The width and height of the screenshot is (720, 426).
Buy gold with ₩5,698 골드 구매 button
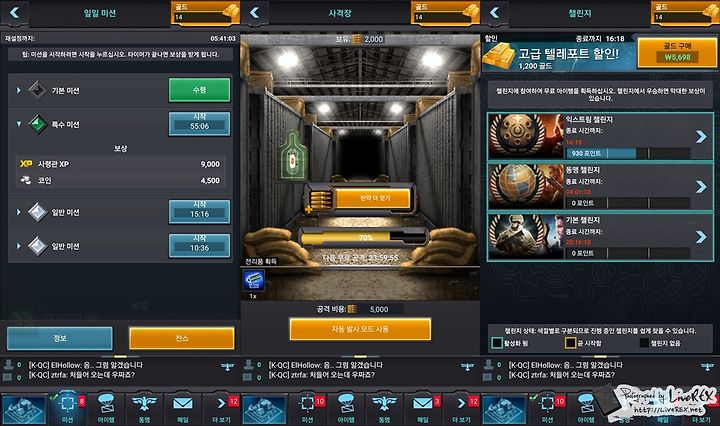point(677,53)
